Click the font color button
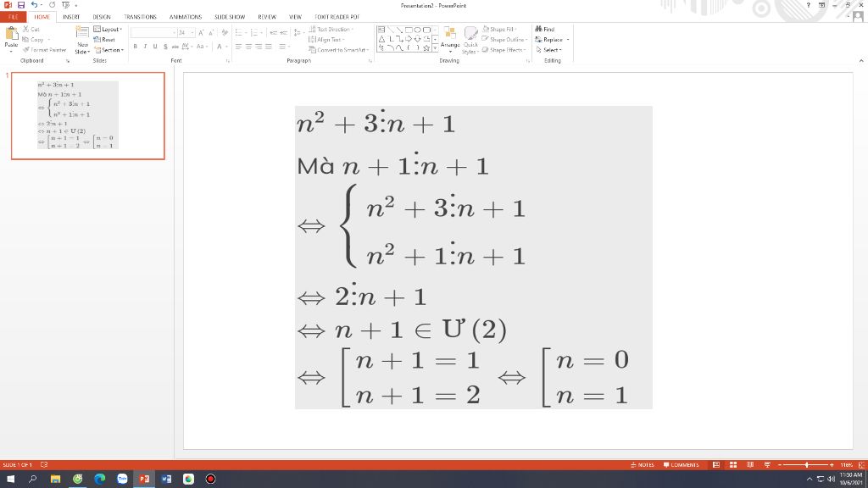 pos(220,47)
